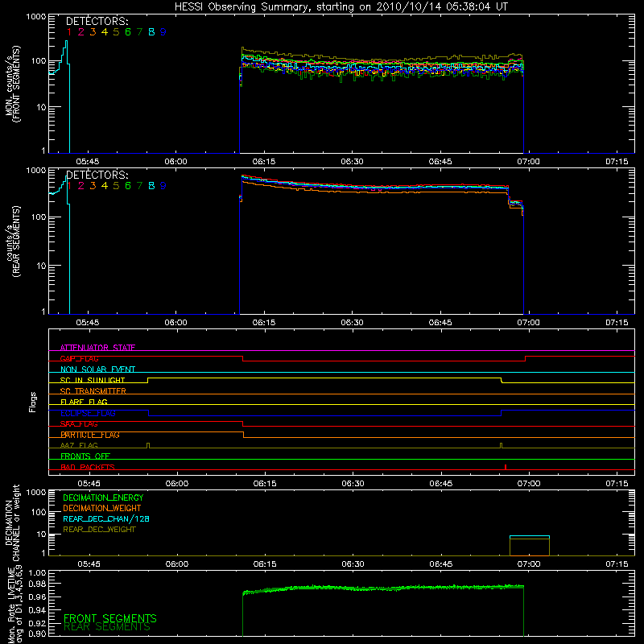Click the 05:45 tick under decimation plot

[x=89, y=564]
